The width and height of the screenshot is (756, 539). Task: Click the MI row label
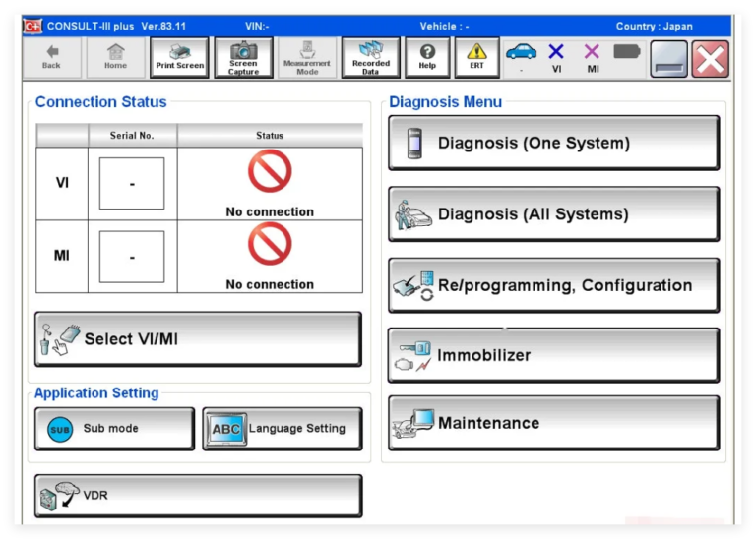pyautogui.click(x=62, y=256)
